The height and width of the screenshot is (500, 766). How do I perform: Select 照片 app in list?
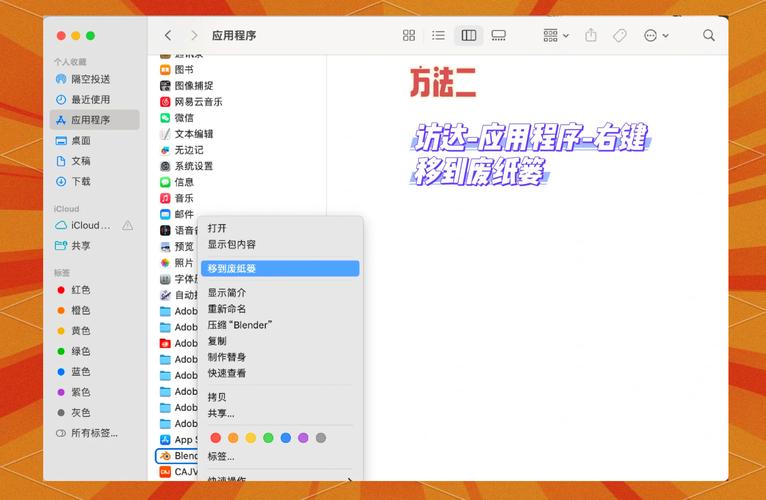coord(177,263)
